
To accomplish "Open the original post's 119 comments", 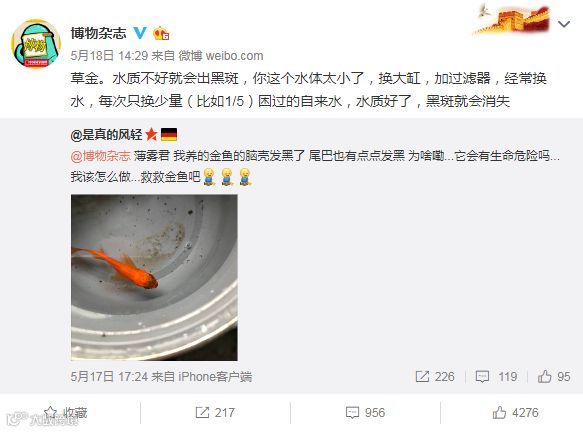I will (x=496, y=377).
